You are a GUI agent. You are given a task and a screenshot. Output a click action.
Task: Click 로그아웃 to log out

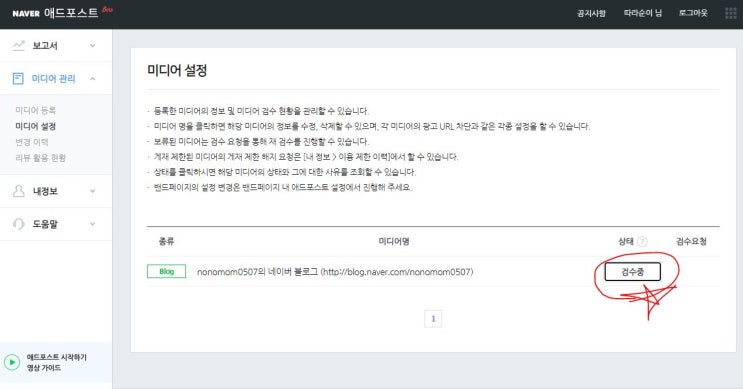tap(693, 13)
